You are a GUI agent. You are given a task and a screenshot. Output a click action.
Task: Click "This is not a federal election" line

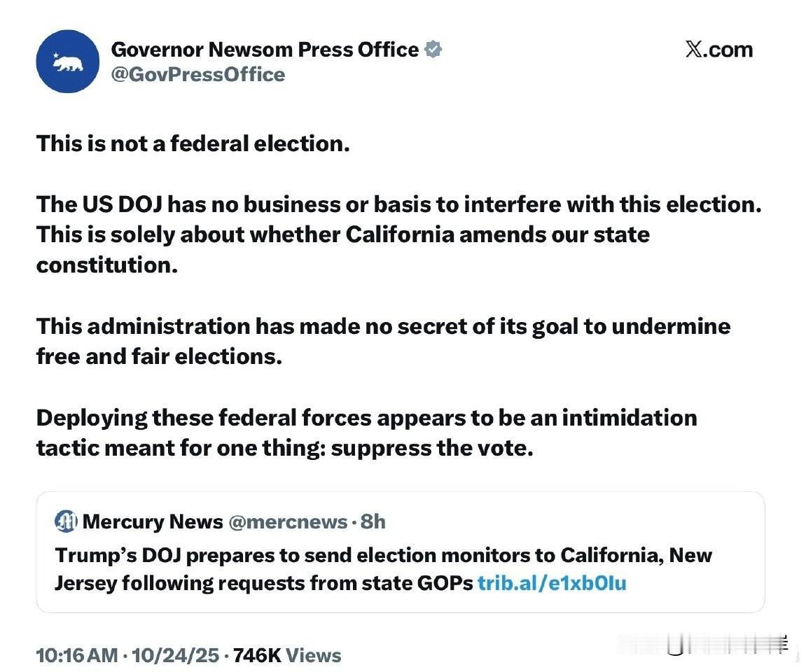click(193, 143)
